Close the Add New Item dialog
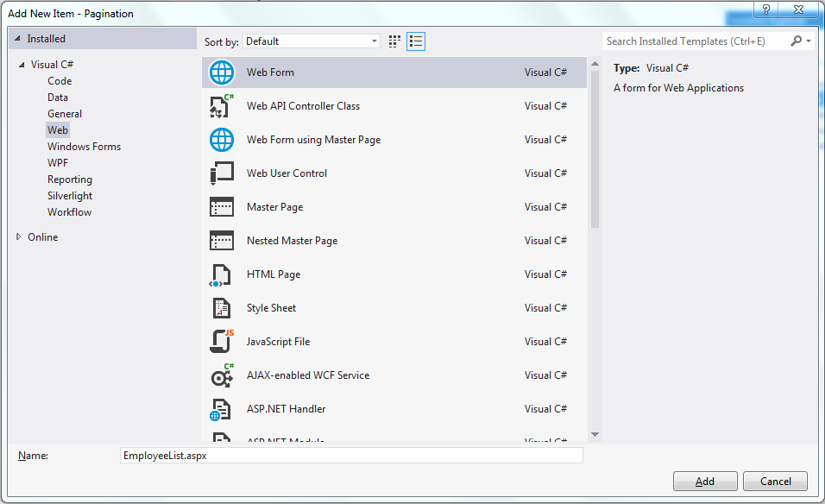This screenshot has height=504, width=825. point(799,9)
